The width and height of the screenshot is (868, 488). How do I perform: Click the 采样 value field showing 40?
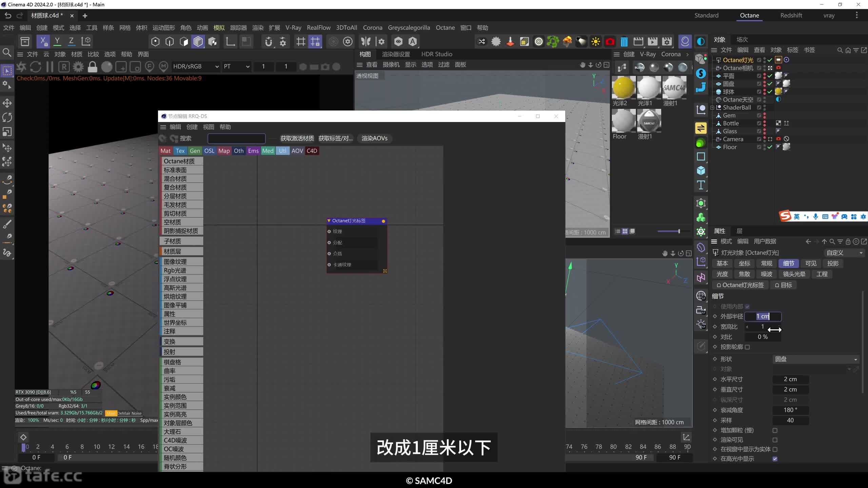click(790, 421)
